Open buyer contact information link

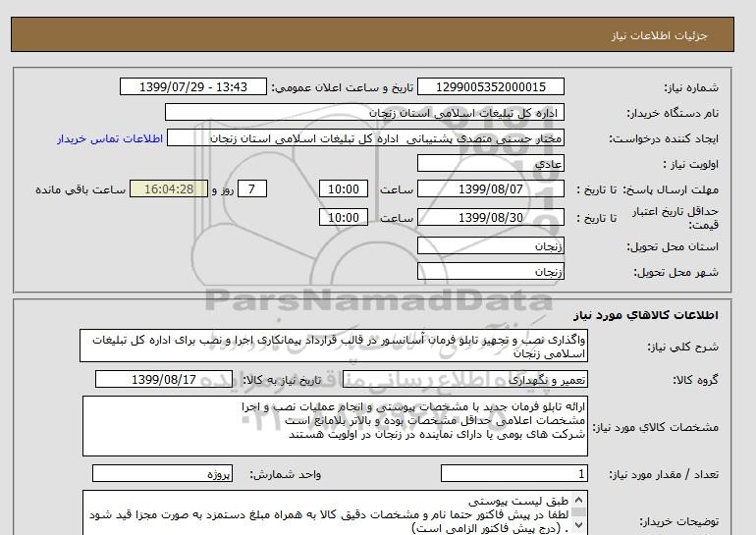click(110, 138)
